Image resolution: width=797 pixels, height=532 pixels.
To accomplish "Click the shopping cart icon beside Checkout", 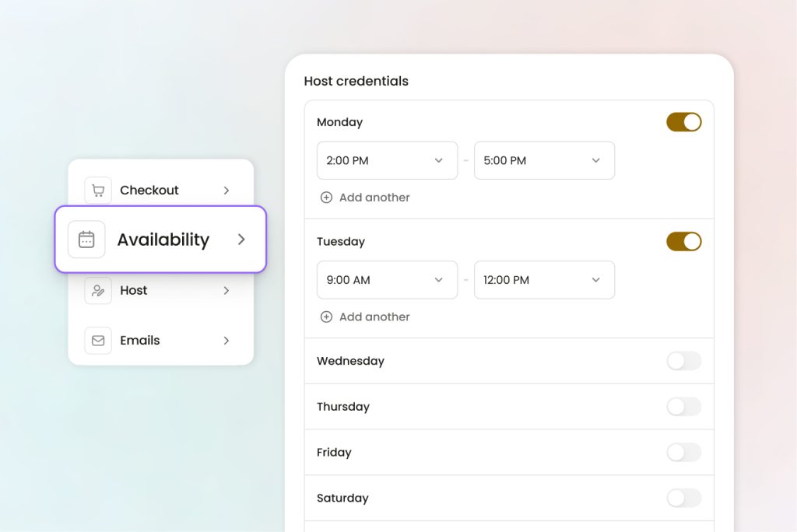I will (x=98, y=190).
